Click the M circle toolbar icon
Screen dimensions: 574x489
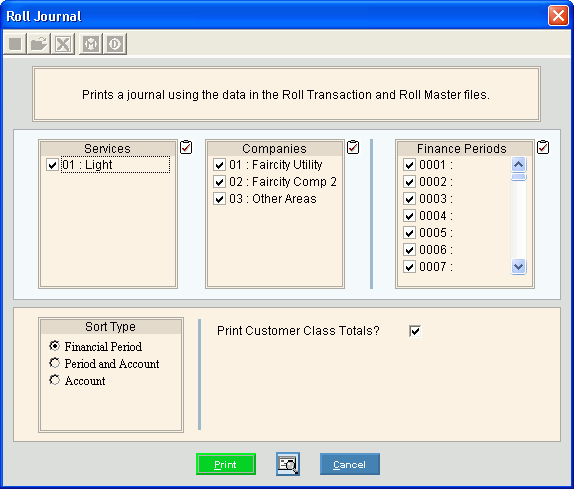[x=91, y=44]
